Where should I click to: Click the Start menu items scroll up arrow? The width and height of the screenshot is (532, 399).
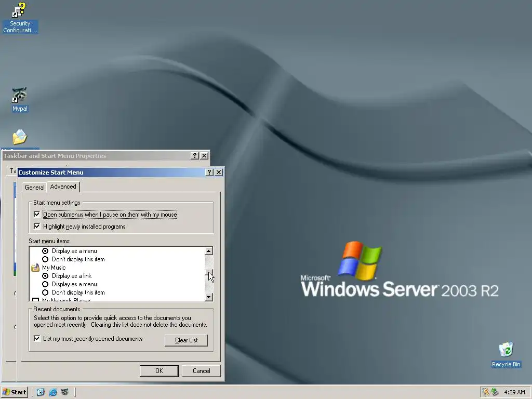click(209, 251)
